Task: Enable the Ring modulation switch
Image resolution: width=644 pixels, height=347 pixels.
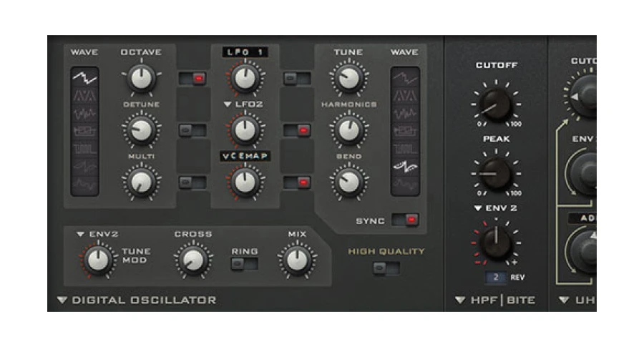Action: click(x=245, y=264)
